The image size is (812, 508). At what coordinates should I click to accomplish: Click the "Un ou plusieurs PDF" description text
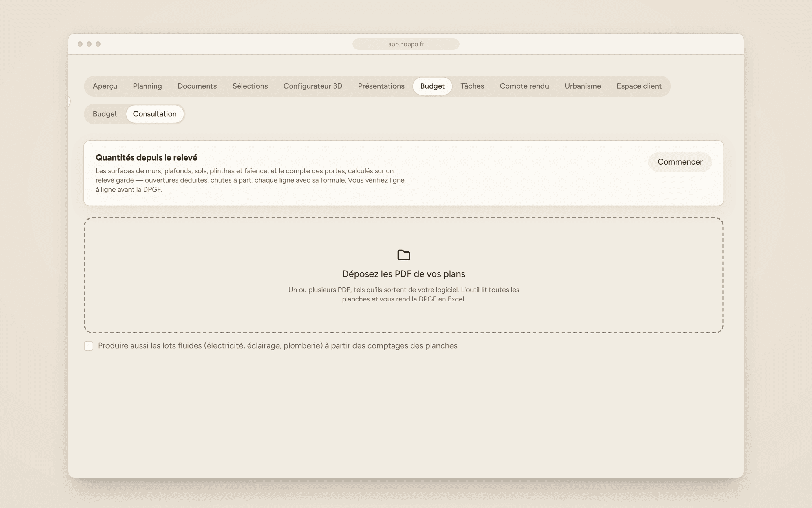click(x=404, y=294)
